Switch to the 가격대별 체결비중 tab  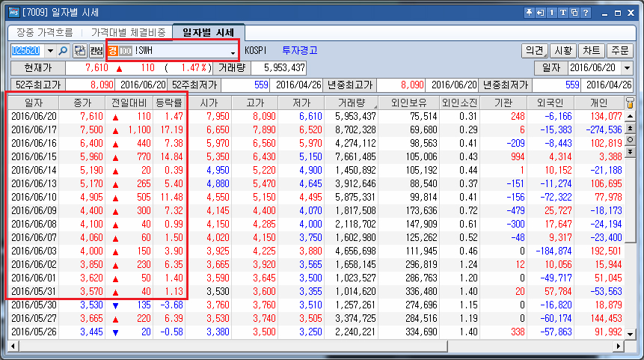click(x=128, y=32)
